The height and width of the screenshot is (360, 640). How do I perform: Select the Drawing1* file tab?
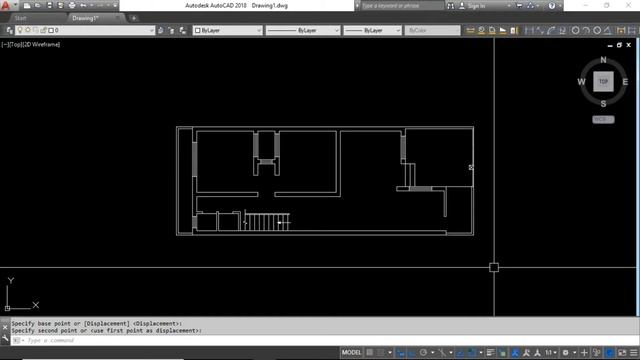pyautogui.click(x=85, y=18)
